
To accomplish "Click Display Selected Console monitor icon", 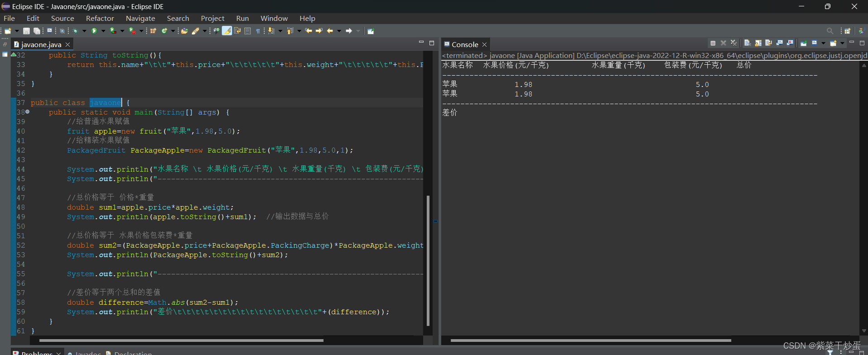I will (x=815, y=43).
